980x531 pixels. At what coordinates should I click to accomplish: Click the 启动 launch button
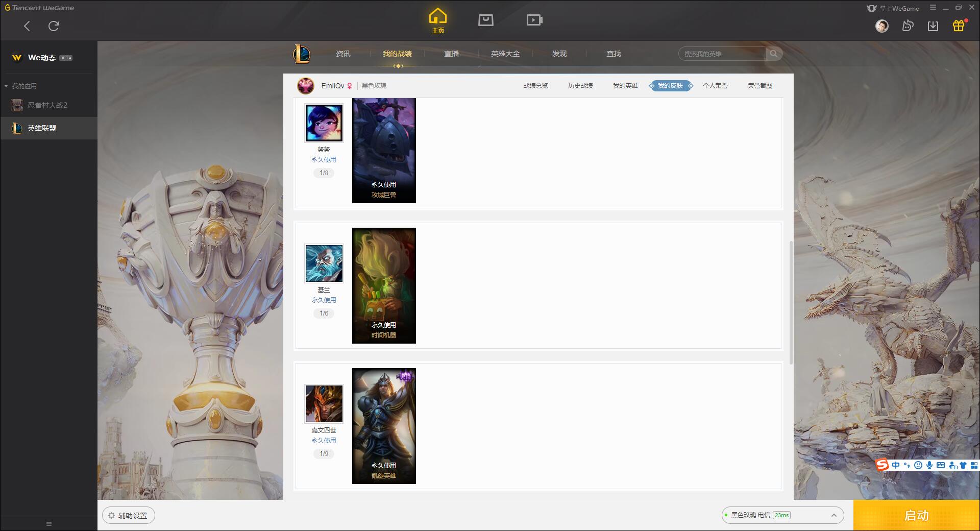[916, 515]
